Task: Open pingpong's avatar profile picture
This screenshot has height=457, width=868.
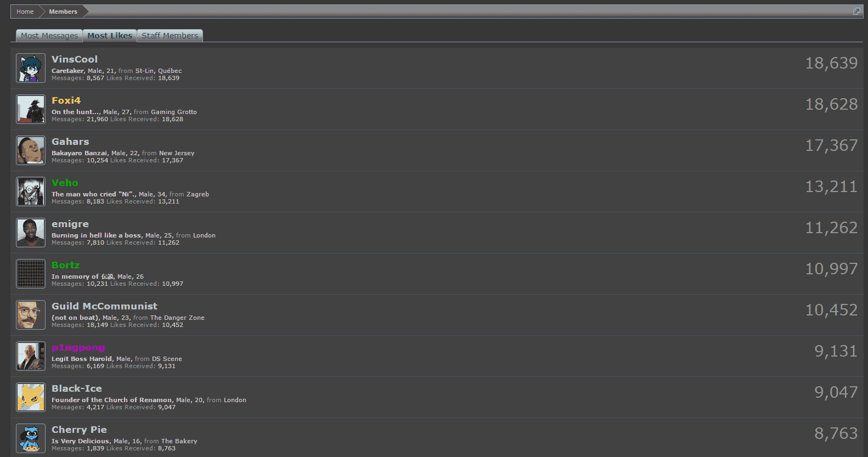Action: [31, 356]
